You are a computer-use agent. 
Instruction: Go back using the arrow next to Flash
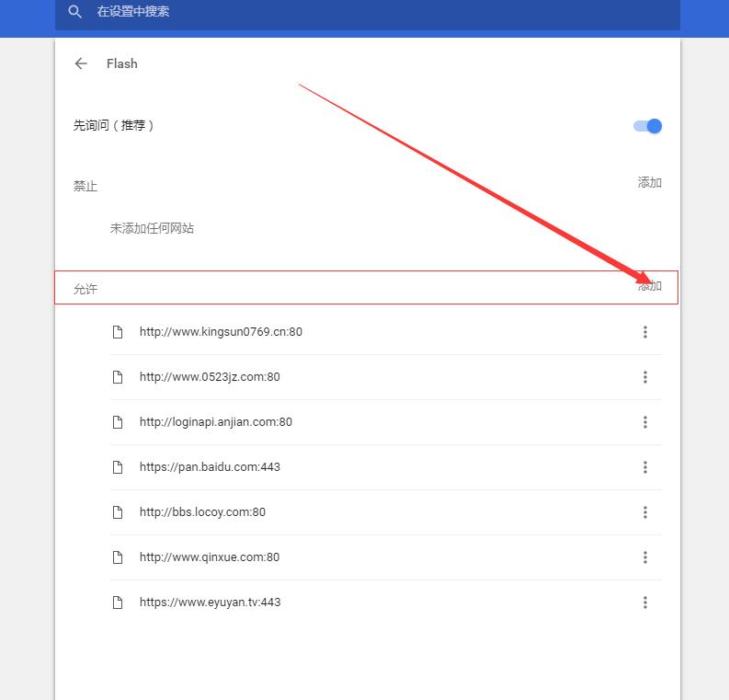point(81,63)
